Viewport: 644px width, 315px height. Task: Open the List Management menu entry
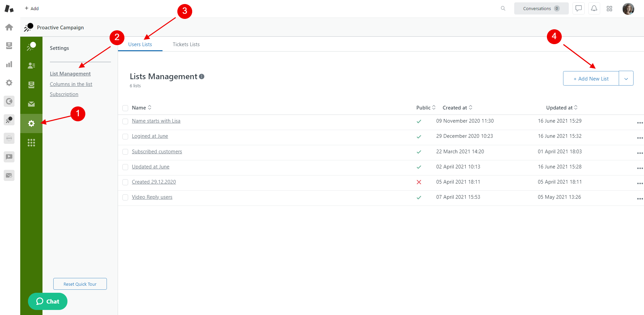pyautogui.click(x=70, y=73)
